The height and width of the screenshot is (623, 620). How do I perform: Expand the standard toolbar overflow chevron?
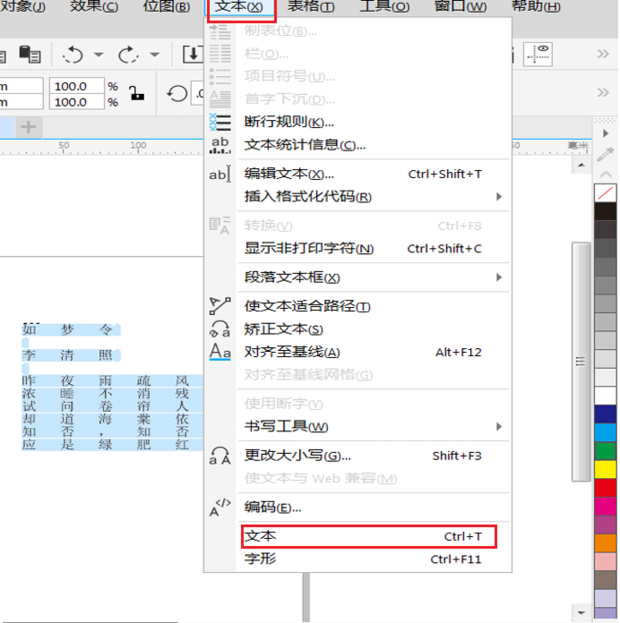pos(603,54)
